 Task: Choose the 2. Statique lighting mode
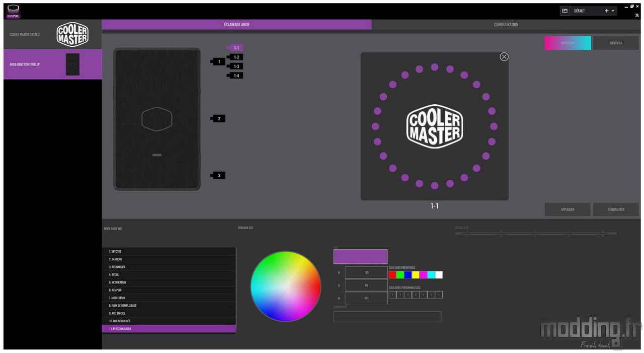click(x=169, y=259)
